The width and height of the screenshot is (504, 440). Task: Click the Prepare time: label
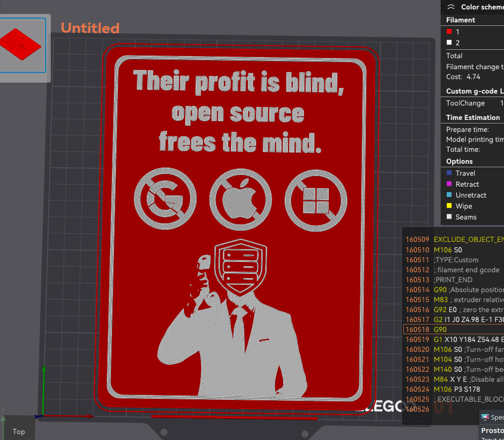468,129
